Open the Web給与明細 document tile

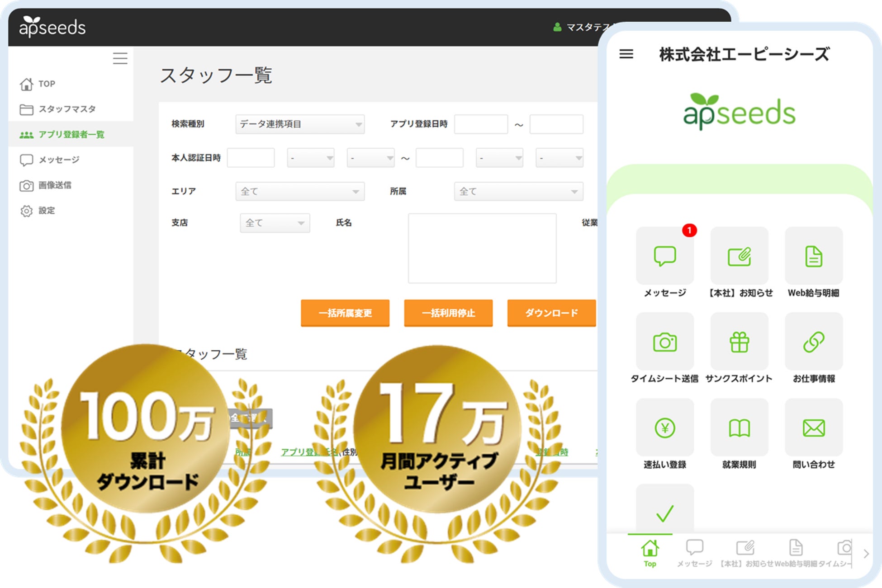pyautogui.click(x=813, y=256)
